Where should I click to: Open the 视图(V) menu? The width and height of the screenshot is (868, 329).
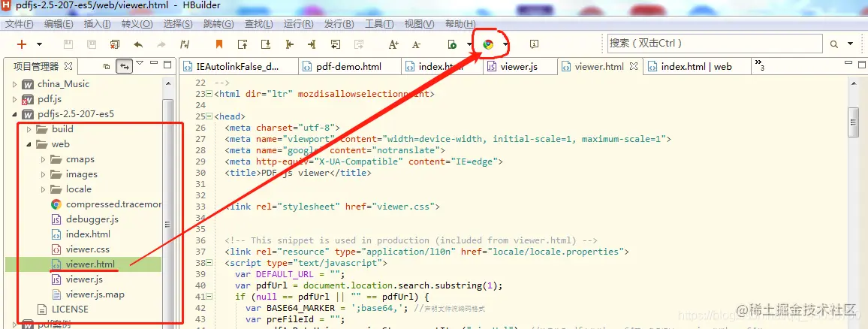[420, 24]
